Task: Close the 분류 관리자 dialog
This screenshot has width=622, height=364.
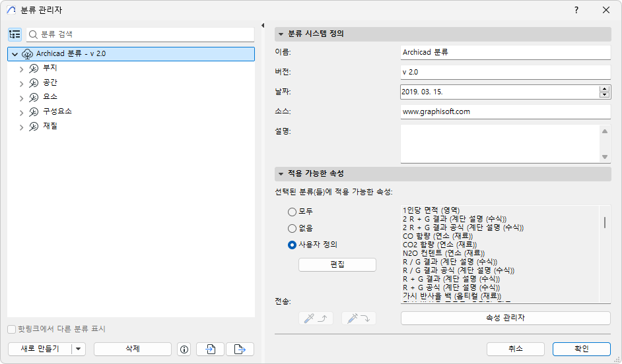Action: coord(605,11)
